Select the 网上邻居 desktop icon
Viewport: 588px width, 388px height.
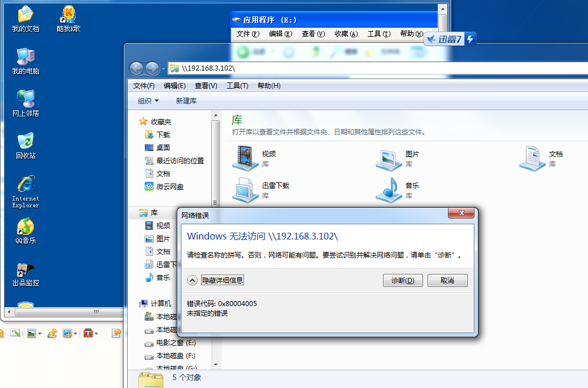tap(25, 103)
